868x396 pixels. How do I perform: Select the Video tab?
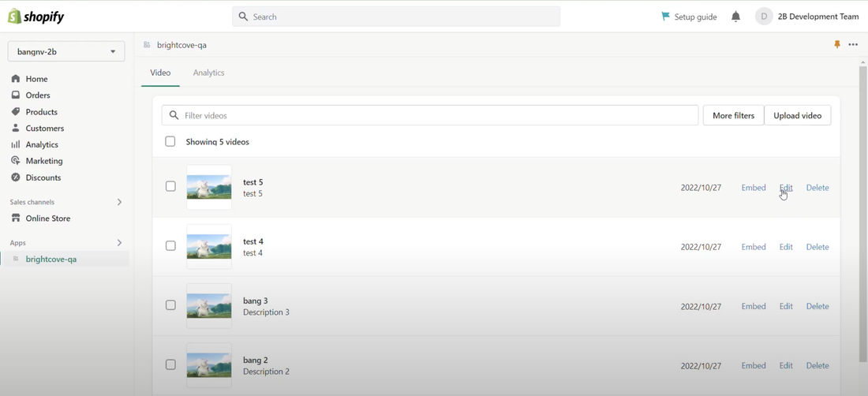point(160,73)
